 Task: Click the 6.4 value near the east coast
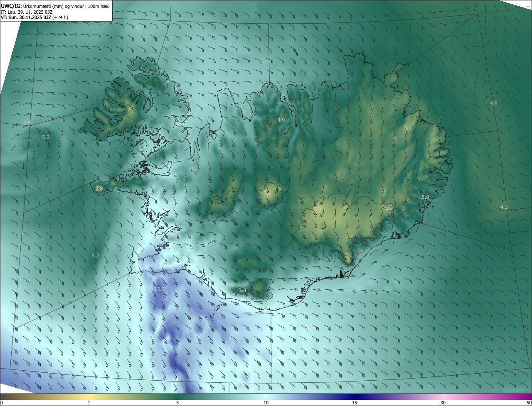pos(425,197)
